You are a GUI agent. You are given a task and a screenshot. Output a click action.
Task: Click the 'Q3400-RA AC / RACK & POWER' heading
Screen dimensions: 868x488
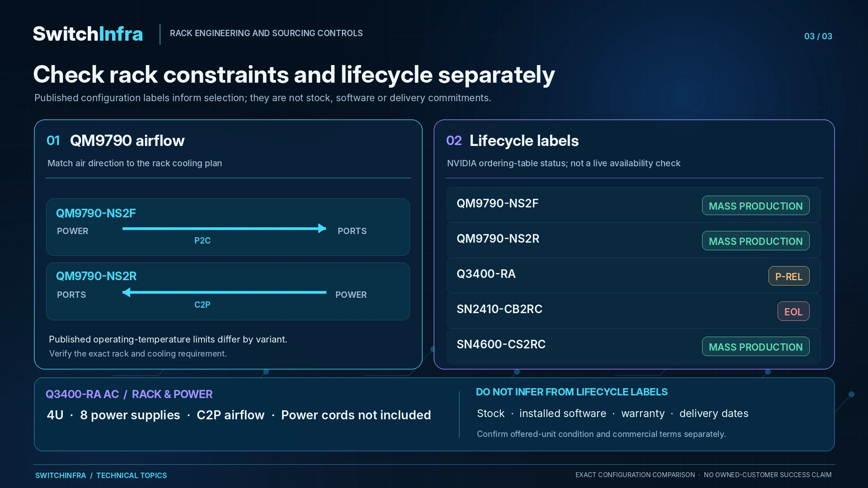pos(129,394)
